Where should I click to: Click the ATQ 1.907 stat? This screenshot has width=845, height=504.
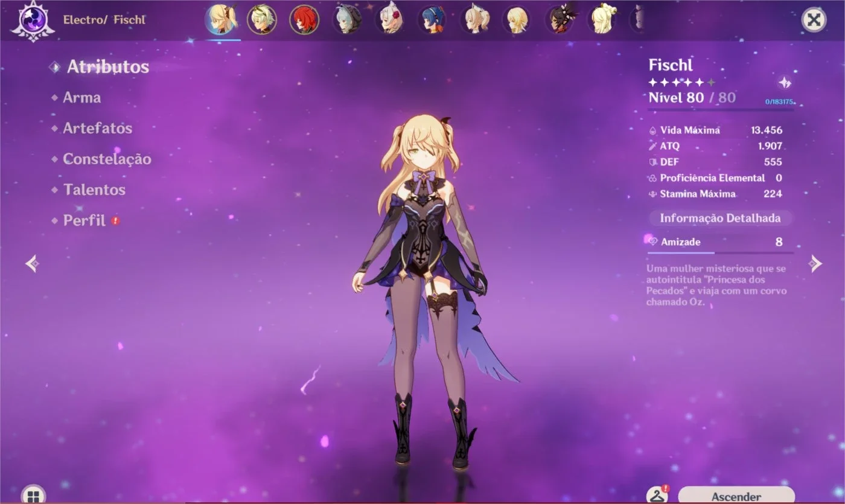(x=716, y=146)
